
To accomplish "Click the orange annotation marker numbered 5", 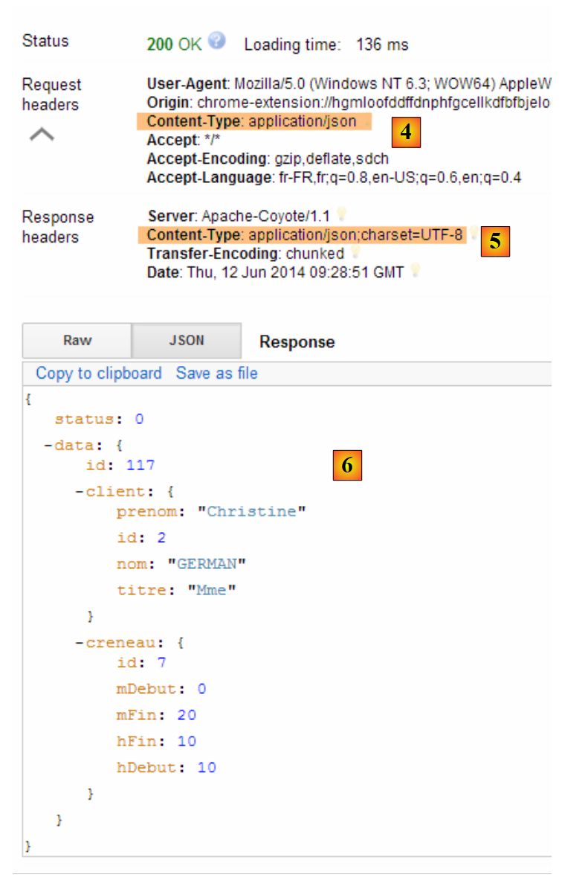I will pos(495,242).
